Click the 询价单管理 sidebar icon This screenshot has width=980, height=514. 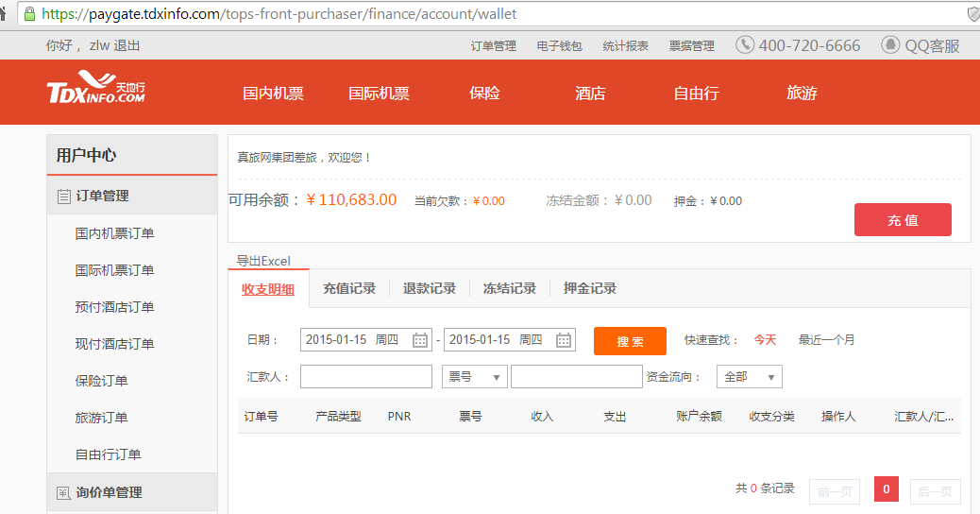tap(63, 492)
